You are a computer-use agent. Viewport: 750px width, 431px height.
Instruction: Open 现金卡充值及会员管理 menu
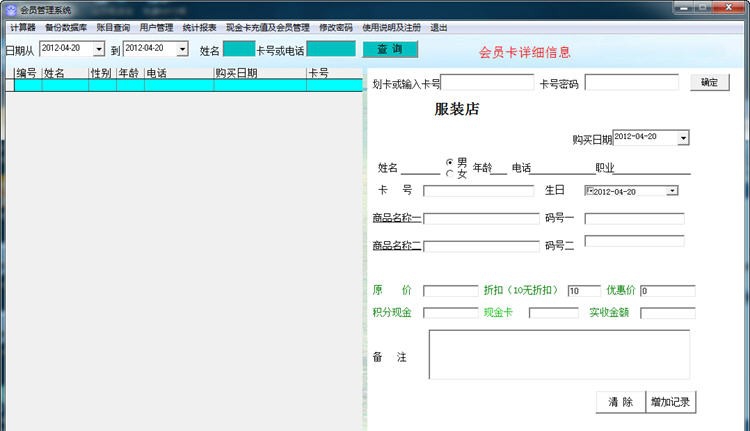click(x=268, y=27)
